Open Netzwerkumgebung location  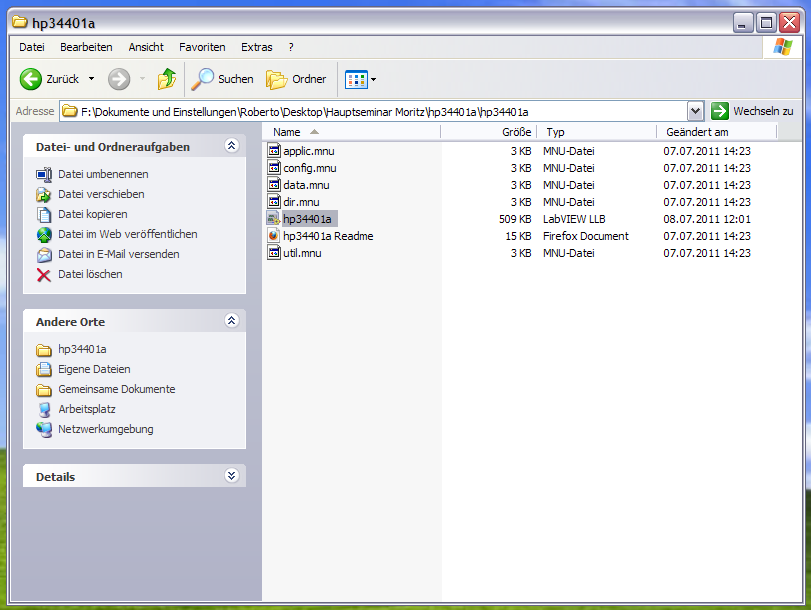106,429
